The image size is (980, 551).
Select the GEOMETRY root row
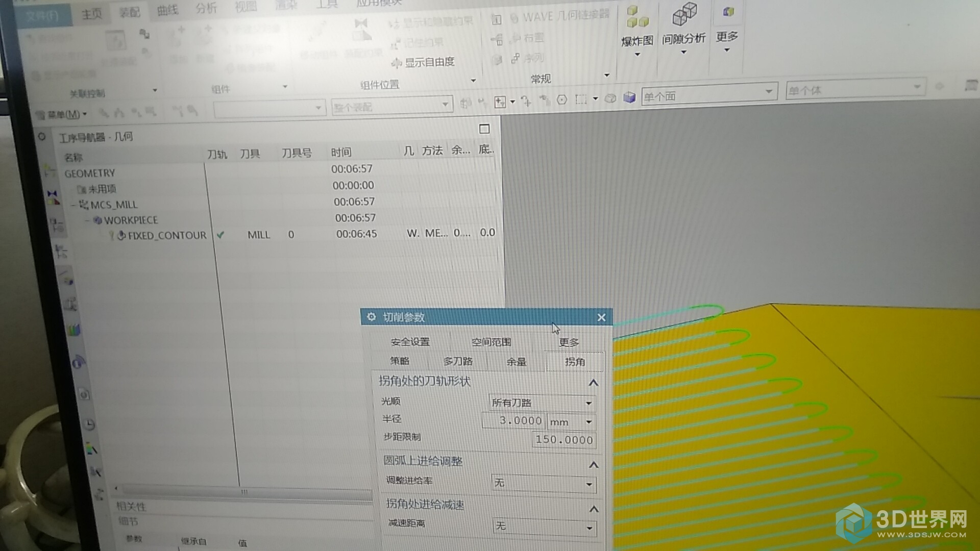[x=278, y=171]
